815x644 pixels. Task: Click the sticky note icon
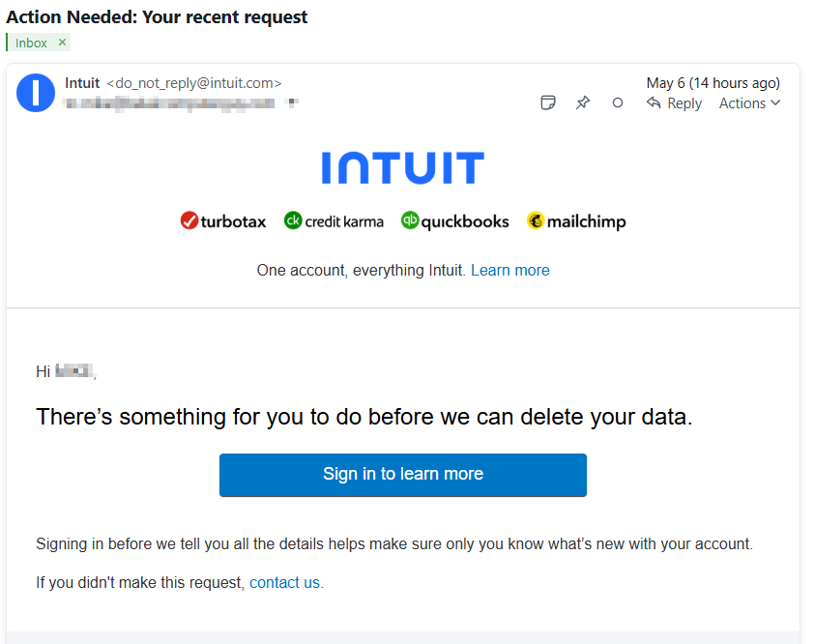[x=548, y=103]
